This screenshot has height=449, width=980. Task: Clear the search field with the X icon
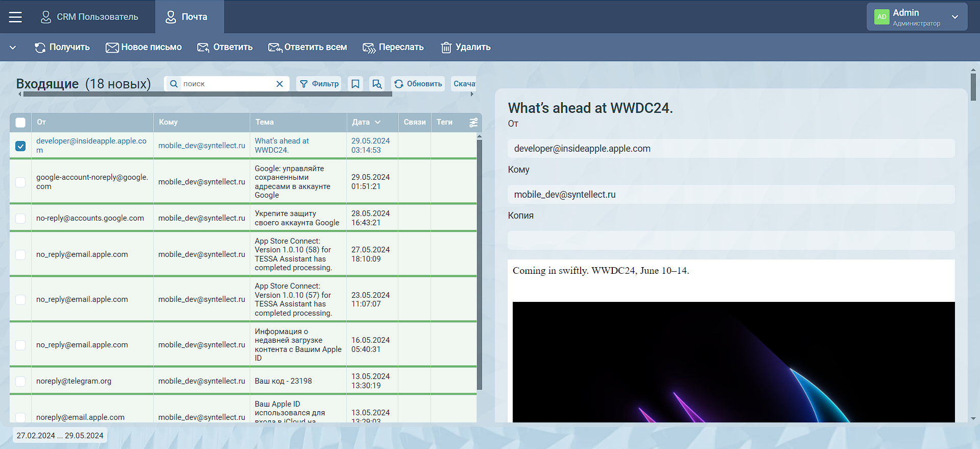(279, 84)
